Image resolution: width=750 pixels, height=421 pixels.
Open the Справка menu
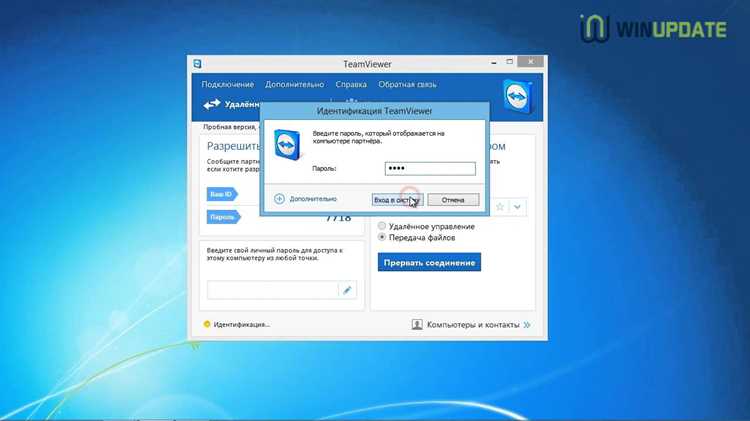pos(351,84)
